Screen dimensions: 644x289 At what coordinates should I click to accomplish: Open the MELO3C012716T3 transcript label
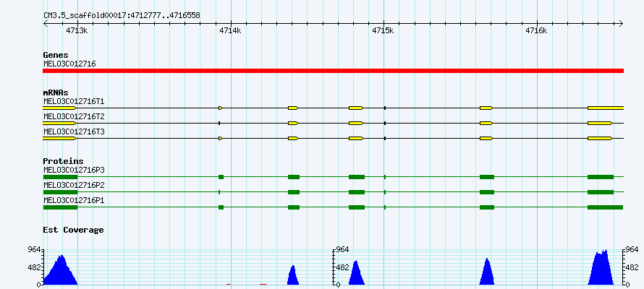(x=74, y=132)
